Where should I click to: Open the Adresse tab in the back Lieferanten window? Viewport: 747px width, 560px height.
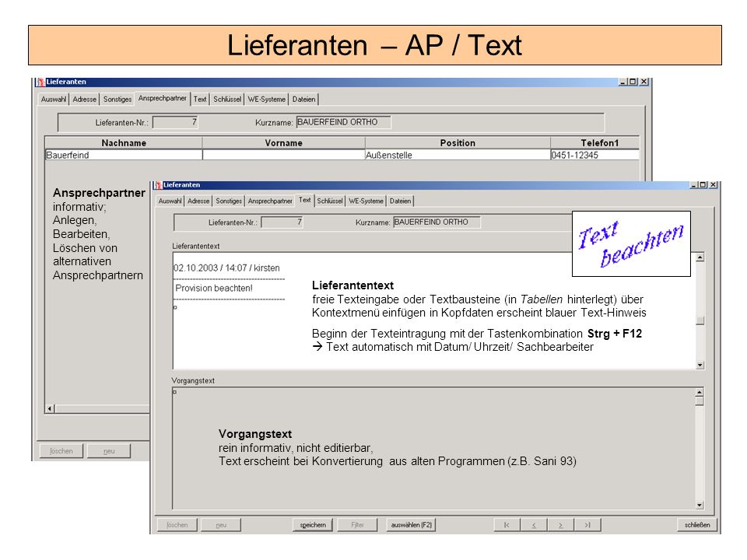click(x=84, y=99)
